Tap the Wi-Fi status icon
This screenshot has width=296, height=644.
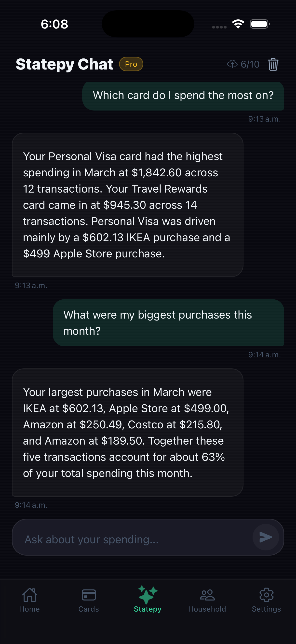click(238, 24)
